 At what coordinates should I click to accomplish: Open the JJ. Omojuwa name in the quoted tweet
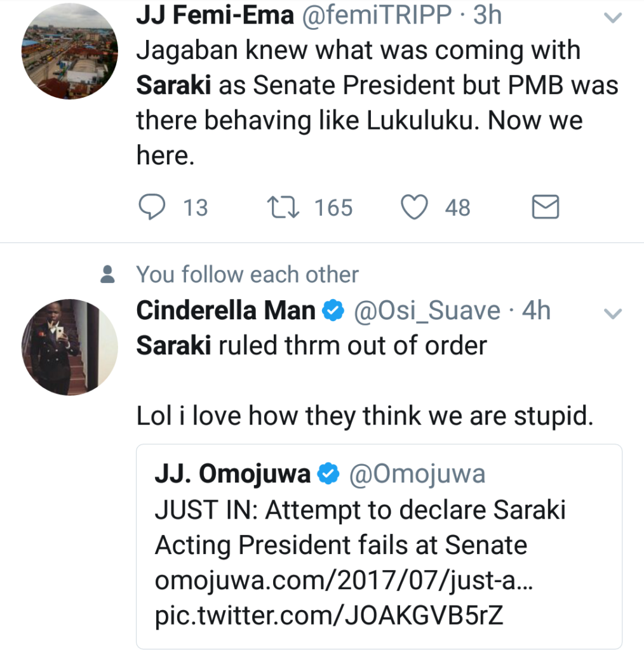233,474
